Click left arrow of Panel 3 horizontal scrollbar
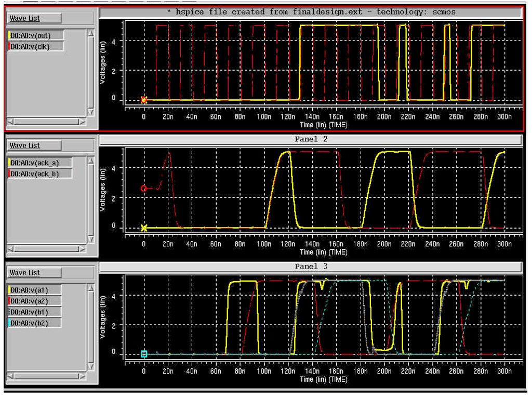532x399 pixels. 10,376
